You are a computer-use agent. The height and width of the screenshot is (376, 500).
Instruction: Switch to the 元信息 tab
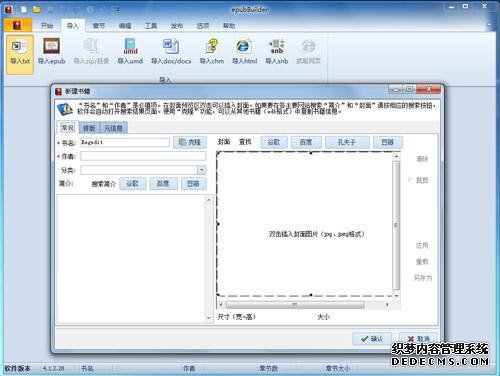(x=113, y=128)
